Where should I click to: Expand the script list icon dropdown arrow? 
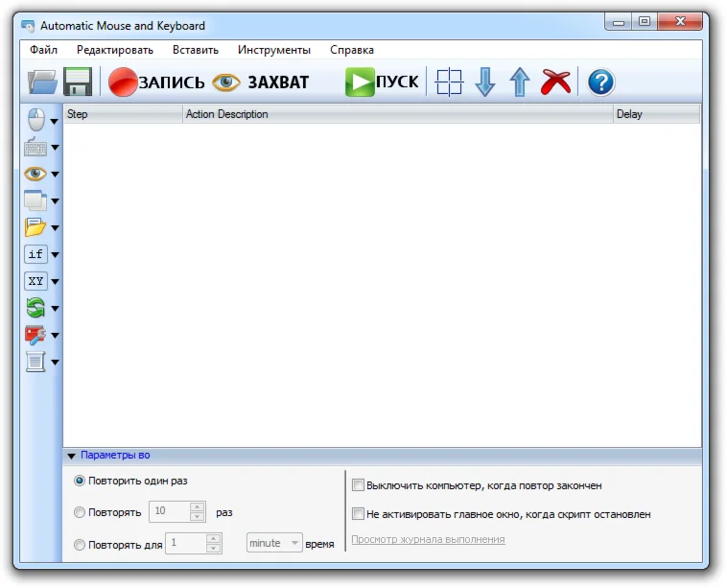[x=56, y=363]
